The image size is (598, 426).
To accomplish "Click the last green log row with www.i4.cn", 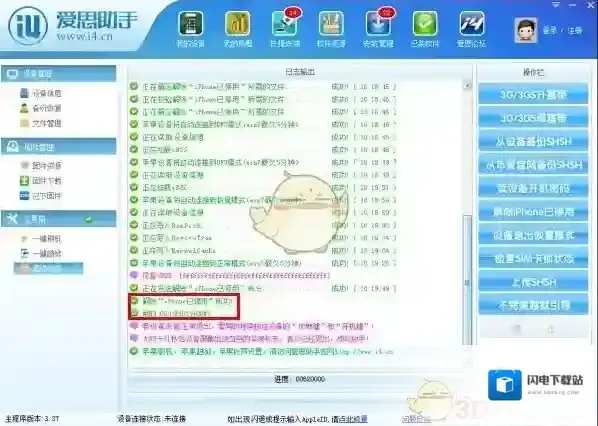I will [x=263, y=351].
